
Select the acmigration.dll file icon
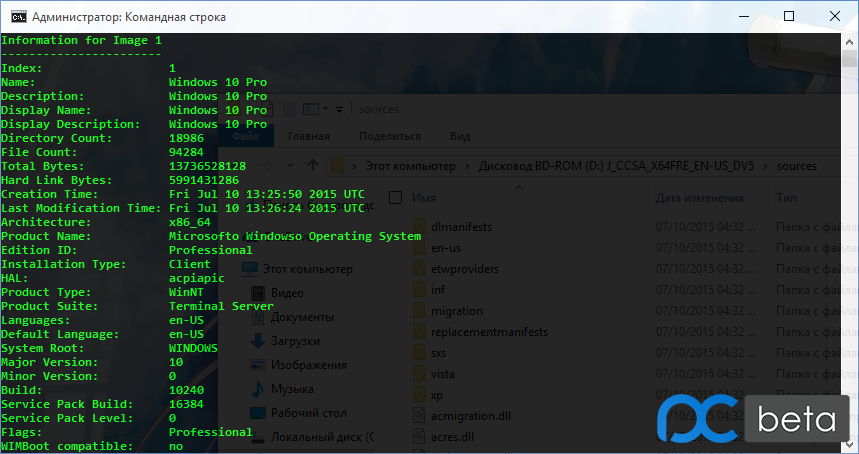point(420,416)
